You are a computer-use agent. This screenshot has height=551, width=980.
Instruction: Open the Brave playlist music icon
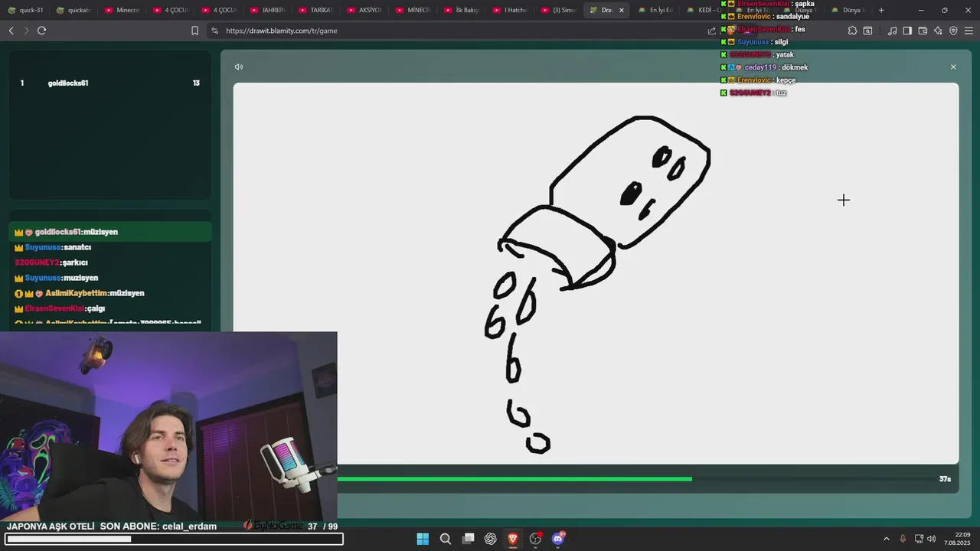click(892, 31)
